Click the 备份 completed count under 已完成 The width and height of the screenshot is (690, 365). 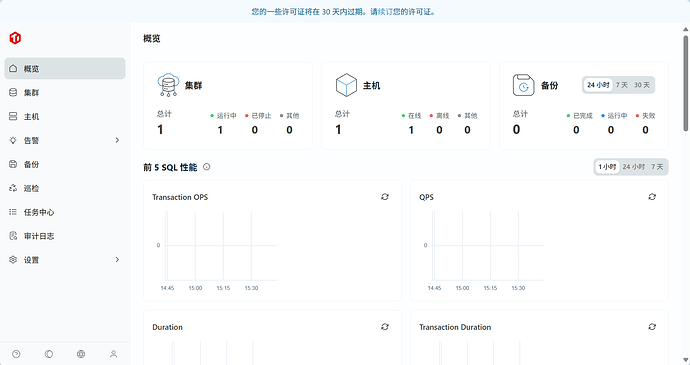576,130
